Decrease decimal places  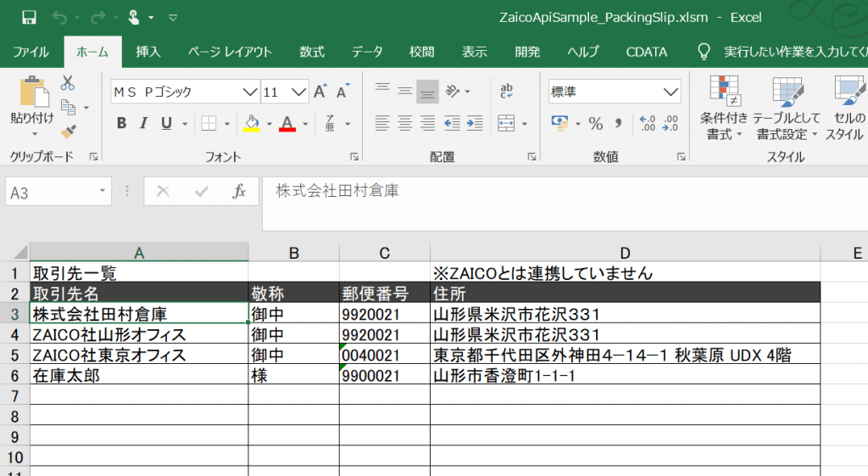[x=670, y=123]
